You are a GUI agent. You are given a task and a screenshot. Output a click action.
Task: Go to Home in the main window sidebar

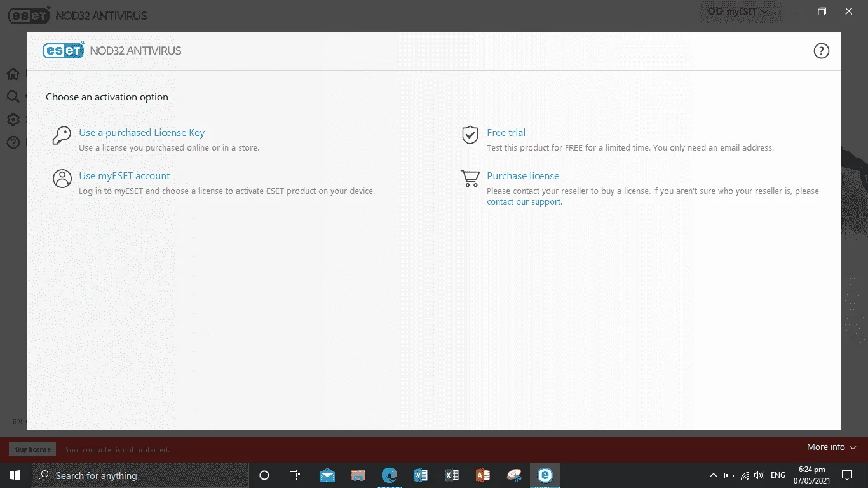point(13,74)
